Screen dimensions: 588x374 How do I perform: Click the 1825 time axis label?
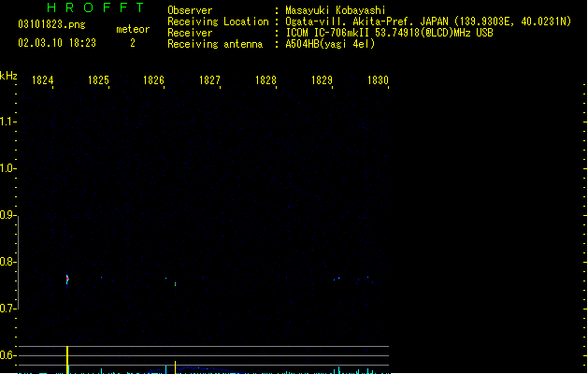coord(99,80)
